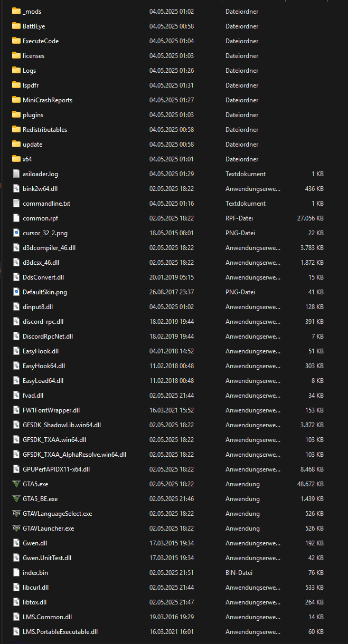
Task: Select the index.bin file icon
Action: (16, 572)
